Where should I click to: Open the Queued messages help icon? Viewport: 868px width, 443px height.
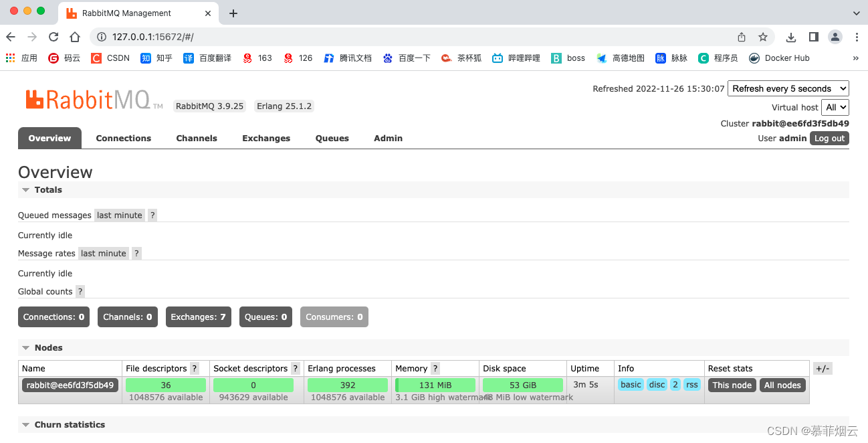(x=152, y=215)
